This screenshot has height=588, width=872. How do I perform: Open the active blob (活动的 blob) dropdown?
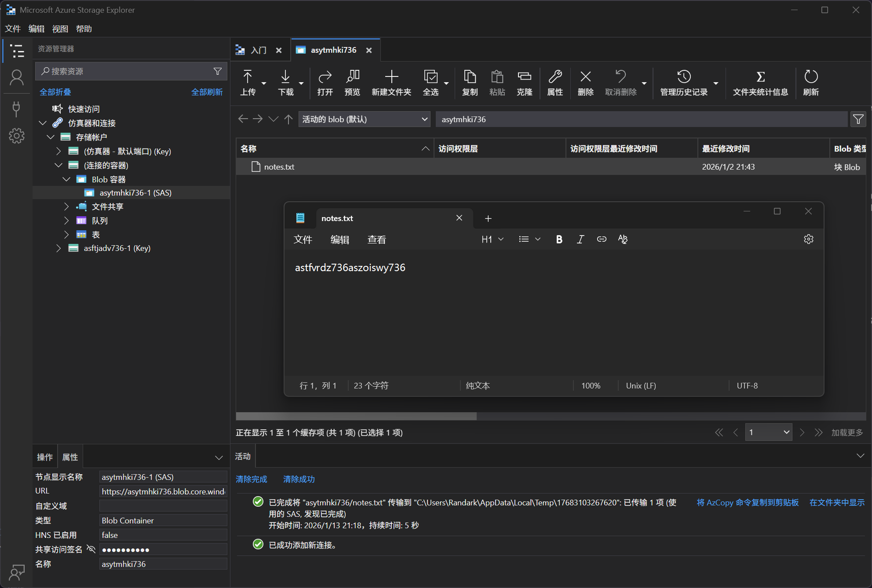(x=364, y=119)
